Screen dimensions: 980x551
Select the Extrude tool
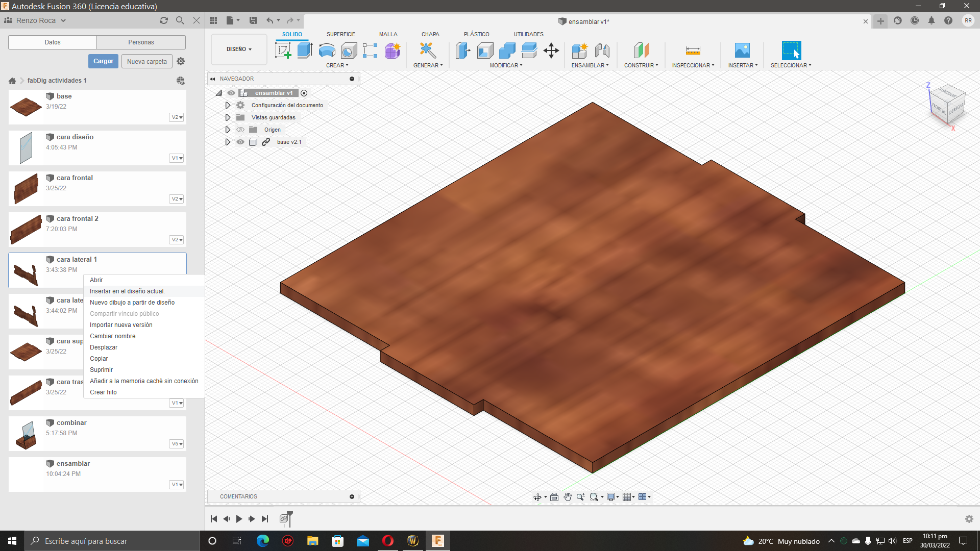pyautogui.click(x=305, y=51)
